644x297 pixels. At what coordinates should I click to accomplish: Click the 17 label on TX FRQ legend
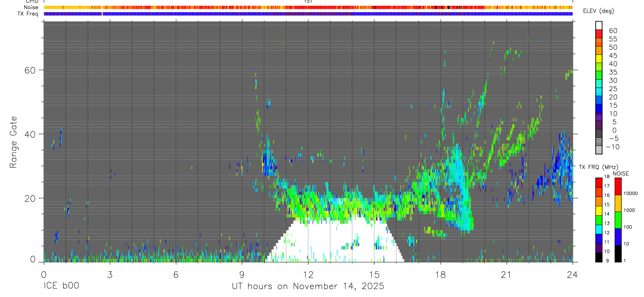(607, 186)
